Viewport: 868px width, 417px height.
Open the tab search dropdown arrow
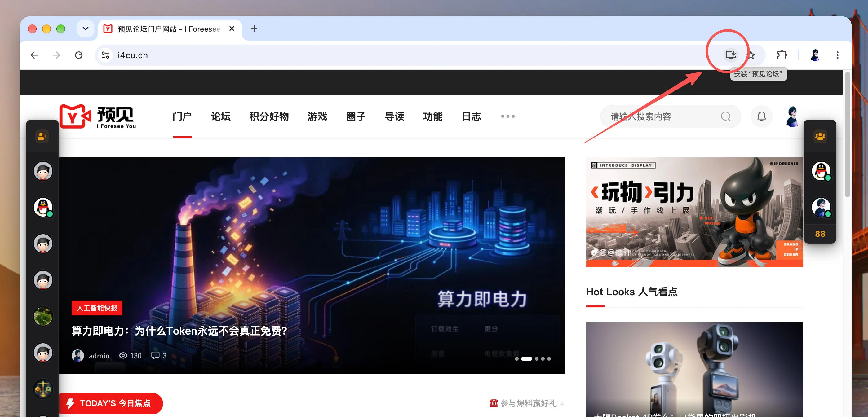tap(86, 29)
